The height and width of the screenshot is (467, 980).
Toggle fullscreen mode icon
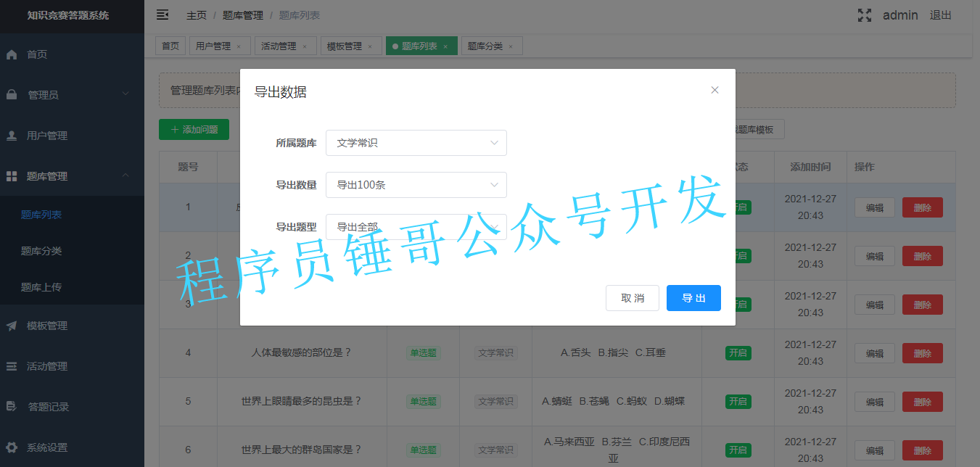point(865,15)
